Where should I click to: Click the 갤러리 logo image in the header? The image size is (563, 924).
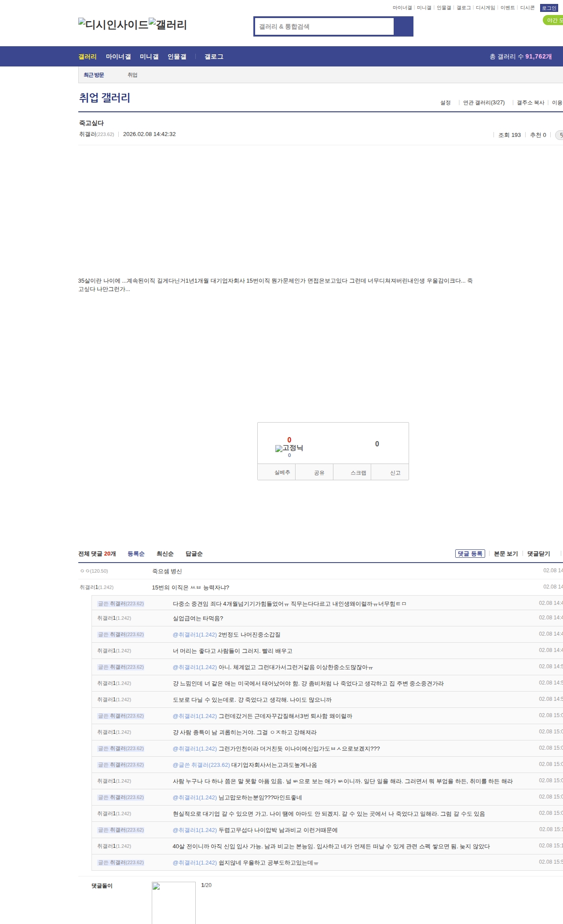click(x=168, y=25)
